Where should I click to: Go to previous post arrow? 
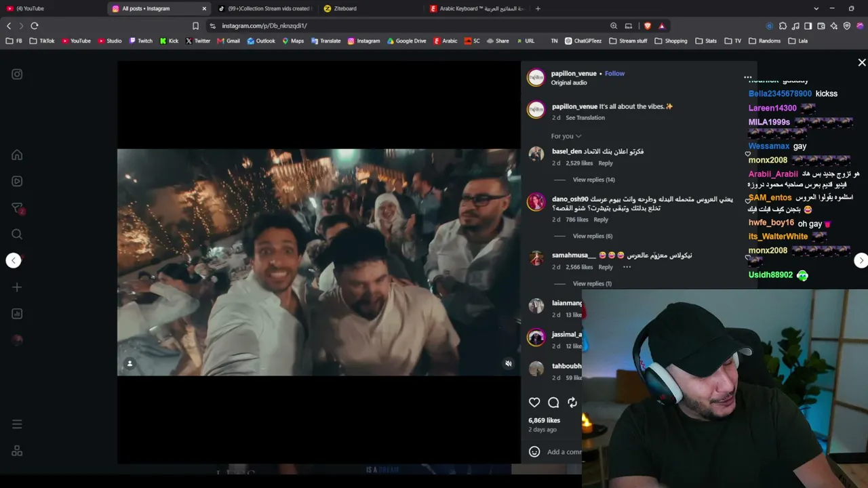coord(14,261)
